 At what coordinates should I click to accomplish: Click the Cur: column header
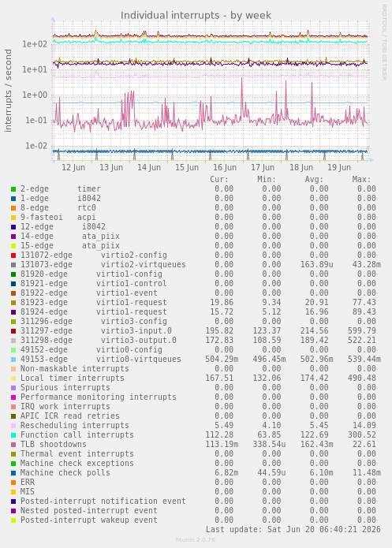coord(219,180)
